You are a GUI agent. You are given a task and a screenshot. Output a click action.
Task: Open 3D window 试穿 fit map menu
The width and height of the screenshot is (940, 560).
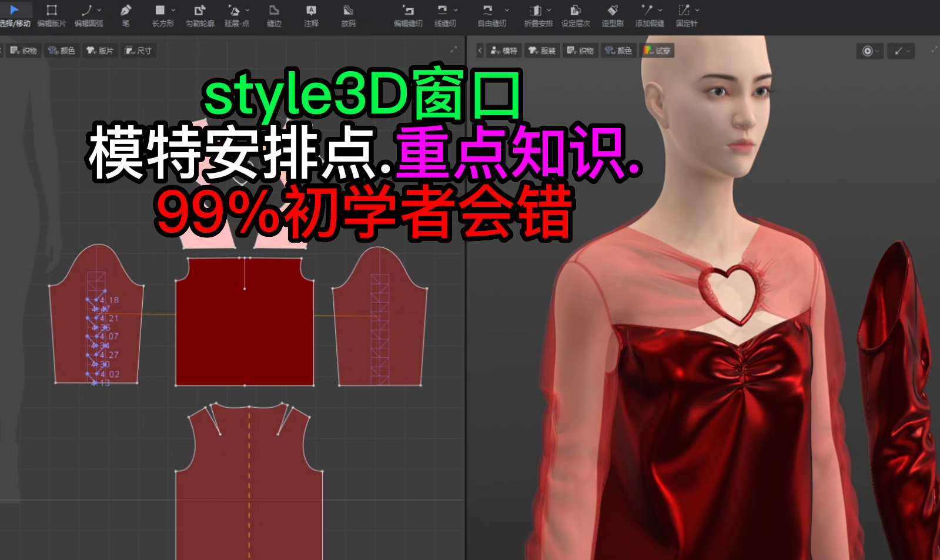[x=657, y=51]
